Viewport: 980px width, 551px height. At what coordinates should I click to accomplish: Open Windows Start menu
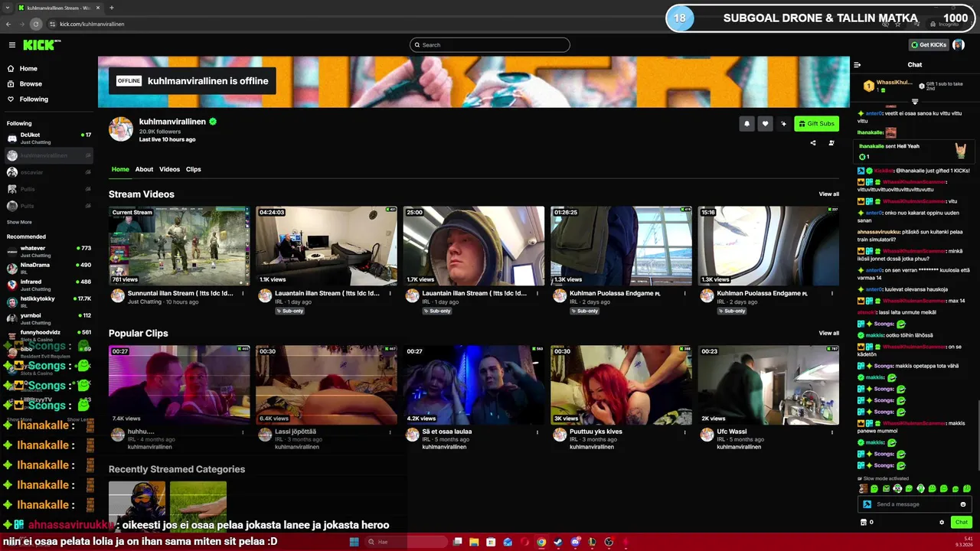[354, 542]
